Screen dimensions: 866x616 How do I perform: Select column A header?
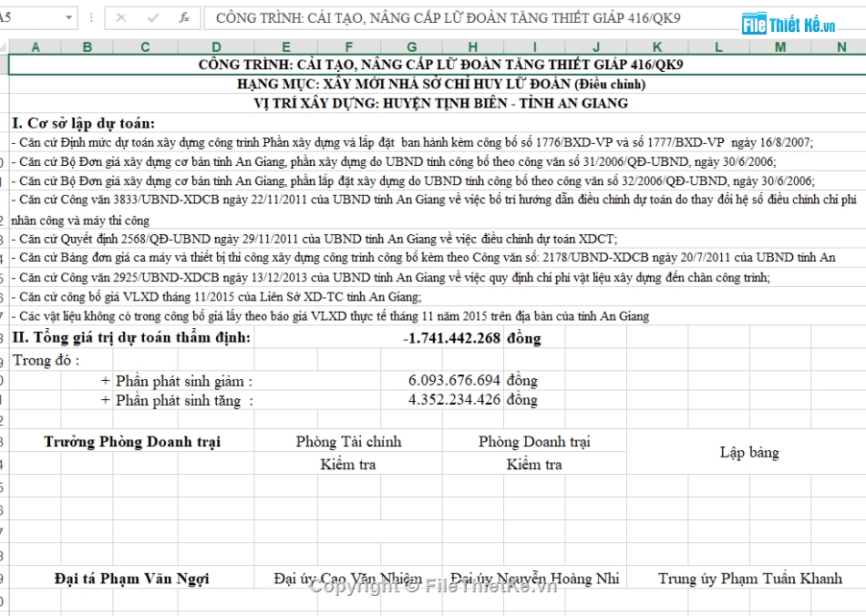click(x=36, y=46)
